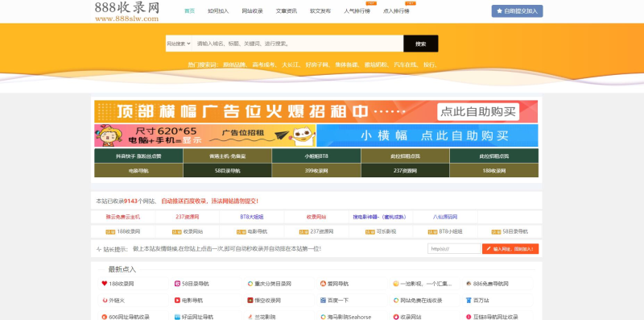Screen dimensions: 644x320
Task: Open the 尺寸620*65 广告位招租 banner
Action: click(205, 135)
